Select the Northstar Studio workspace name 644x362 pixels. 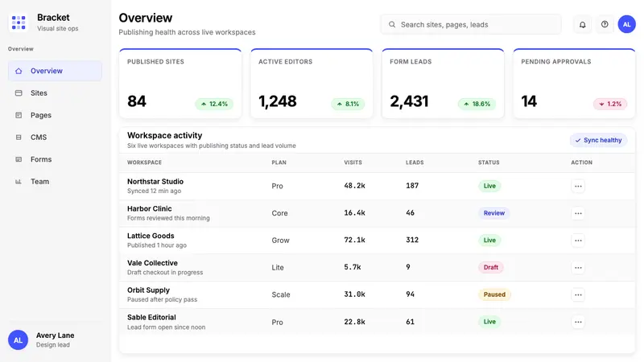[155, 182]
